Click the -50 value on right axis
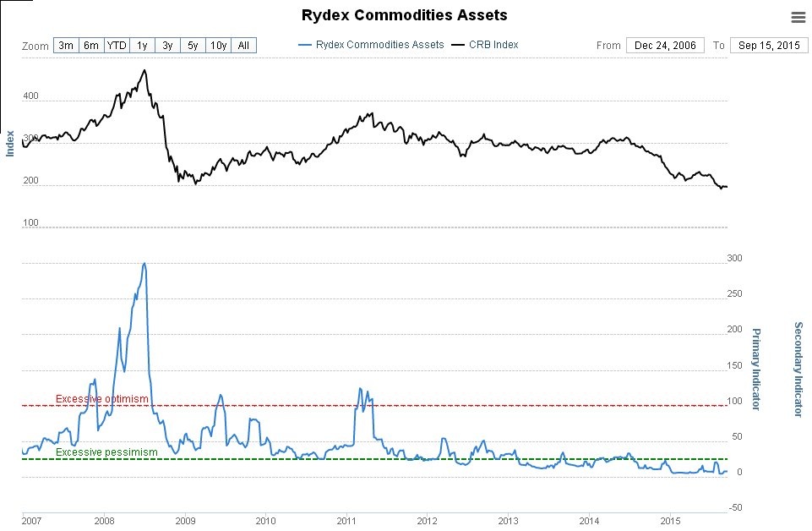 coord(735,507)
